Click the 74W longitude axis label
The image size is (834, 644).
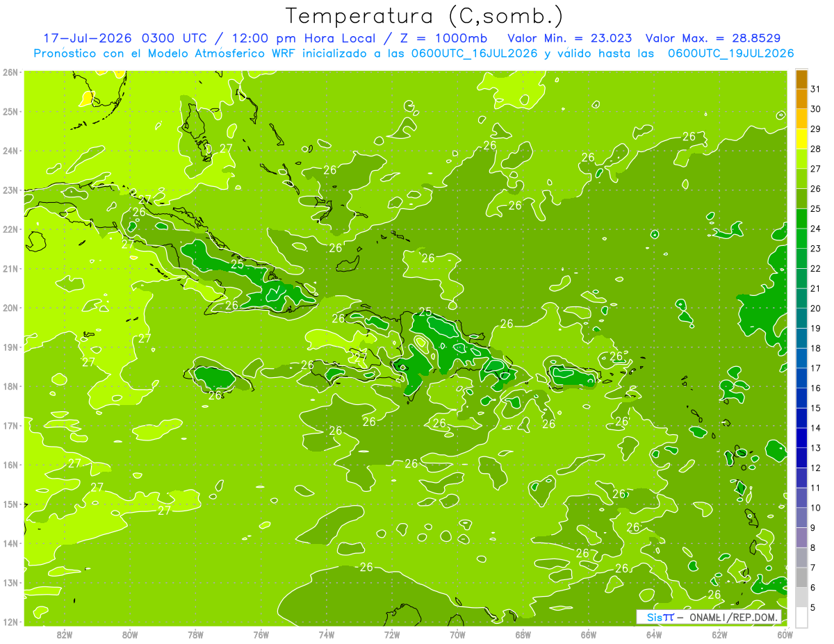tap(327, 634)
